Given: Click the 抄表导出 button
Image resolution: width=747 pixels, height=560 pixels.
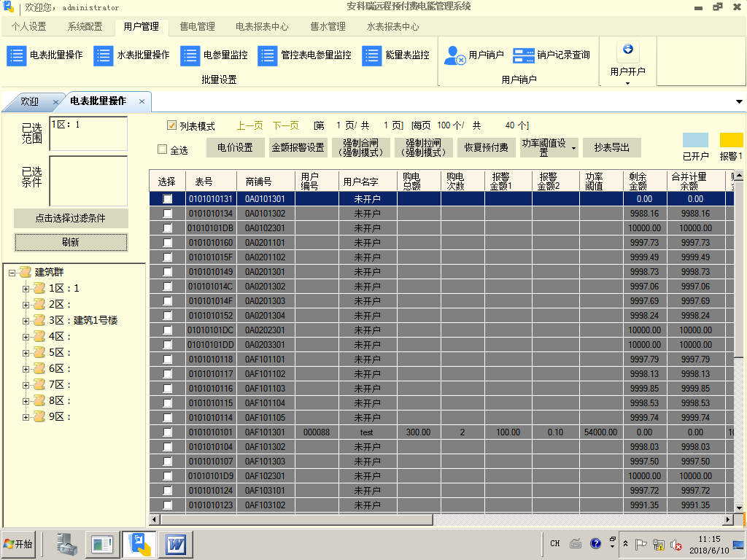Looking at the screenshot, I should [611, 147].
